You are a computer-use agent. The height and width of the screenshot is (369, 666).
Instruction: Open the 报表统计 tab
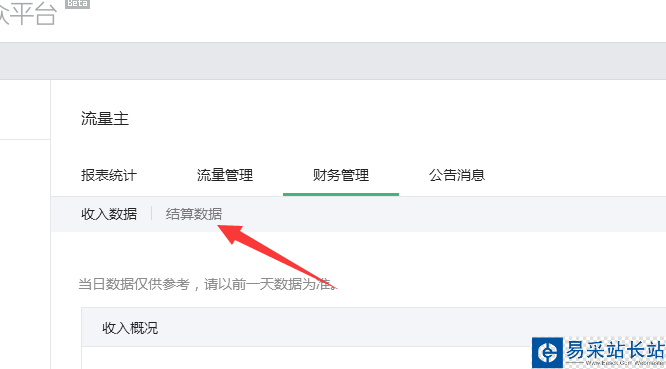pyautogui.click(x=109, y=175)
